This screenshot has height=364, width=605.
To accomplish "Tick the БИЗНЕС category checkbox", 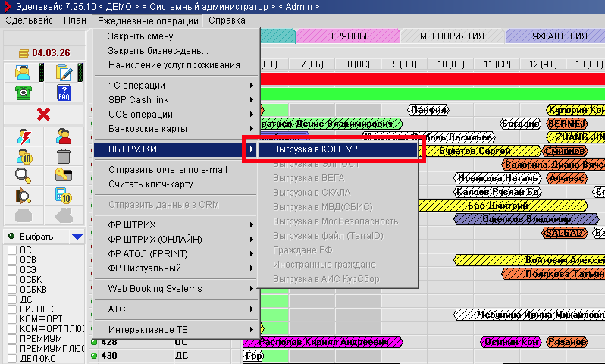I will pos(12,309).
